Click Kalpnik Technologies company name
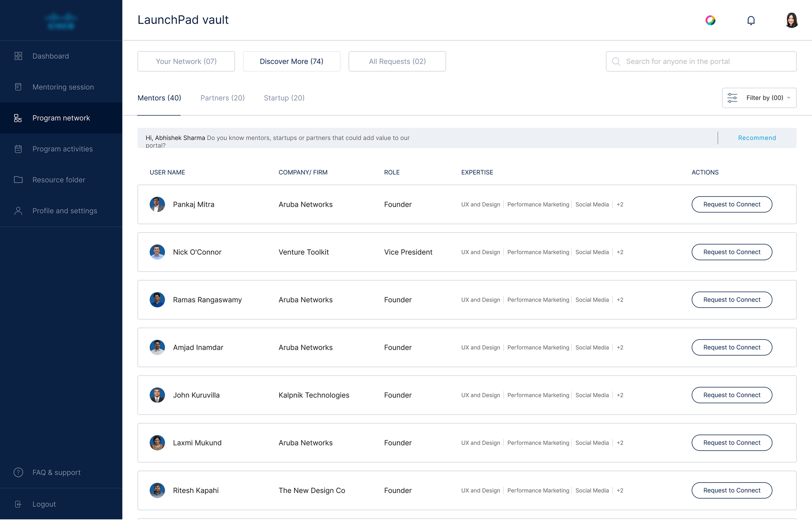Viewport: 812px width, 520px height. point(314,395)
